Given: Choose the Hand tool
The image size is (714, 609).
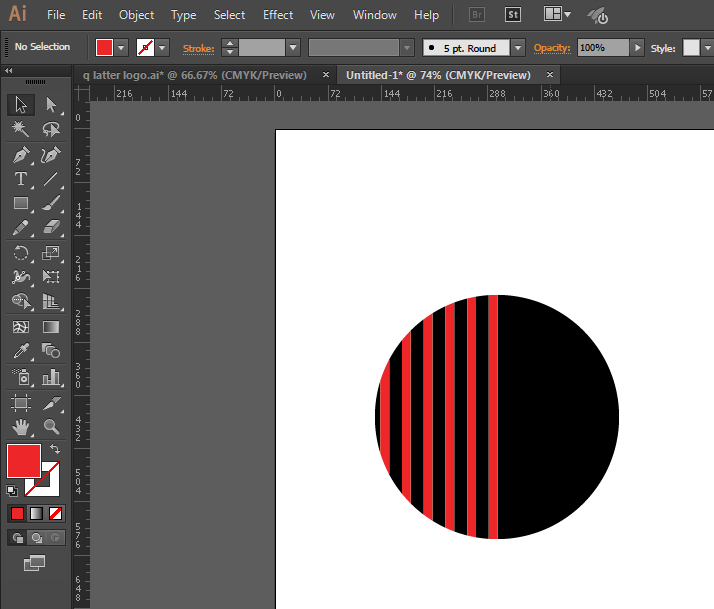Looking at the screenshot, I should coord(20,426).
